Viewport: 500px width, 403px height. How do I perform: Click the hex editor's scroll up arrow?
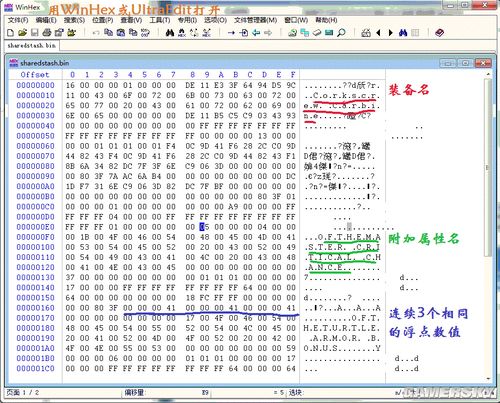488,74
